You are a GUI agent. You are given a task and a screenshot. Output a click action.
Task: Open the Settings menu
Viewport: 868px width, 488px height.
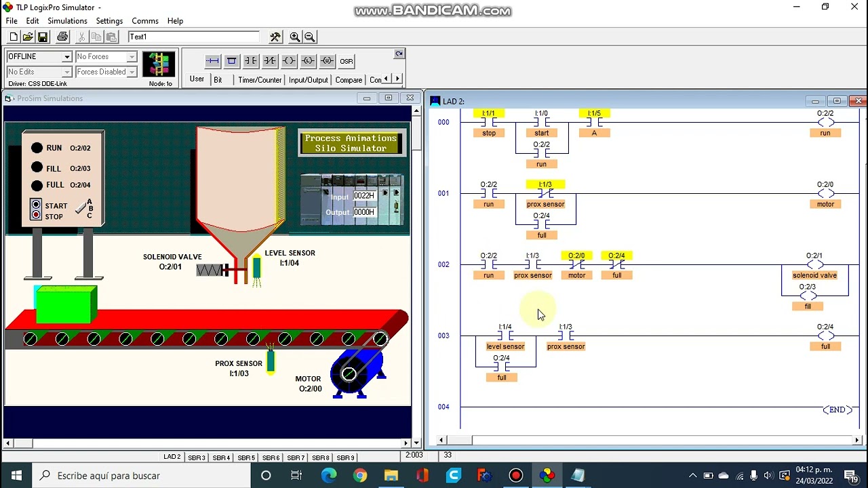[109, 21]
